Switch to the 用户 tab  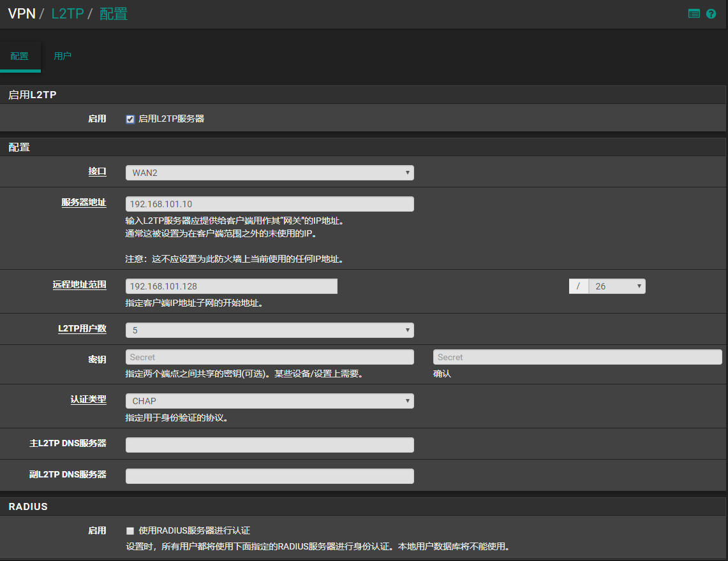(x=63, y=56)
